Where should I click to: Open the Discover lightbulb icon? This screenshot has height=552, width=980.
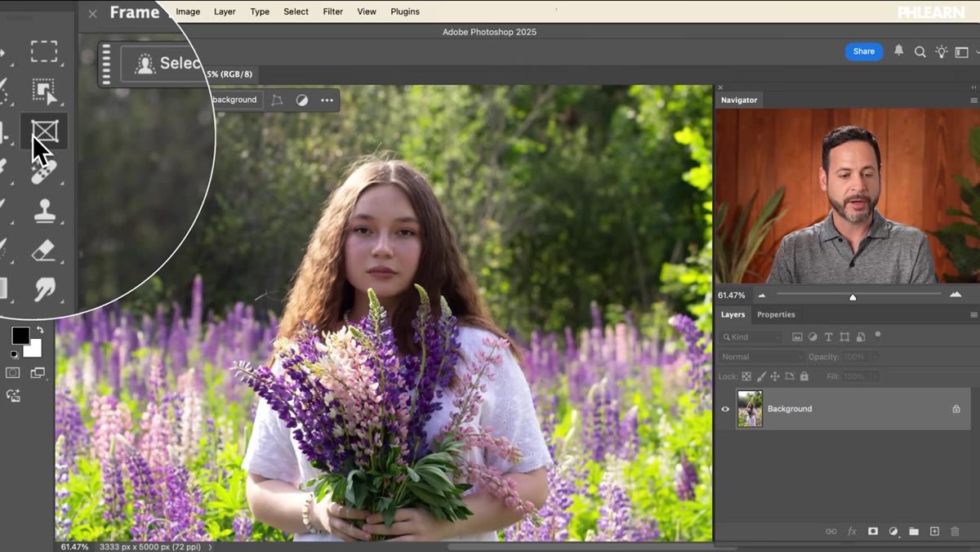(x=941, y=51)
